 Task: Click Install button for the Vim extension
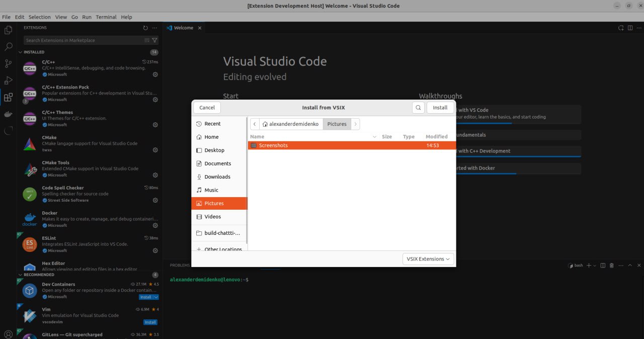pyautogui.click(x=150, y=322)
